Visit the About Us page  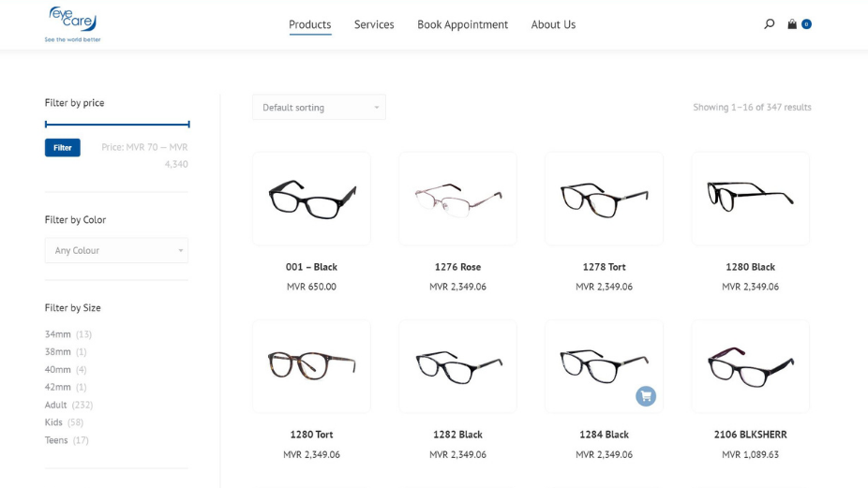pyautogui.click(x=553, y=25)
